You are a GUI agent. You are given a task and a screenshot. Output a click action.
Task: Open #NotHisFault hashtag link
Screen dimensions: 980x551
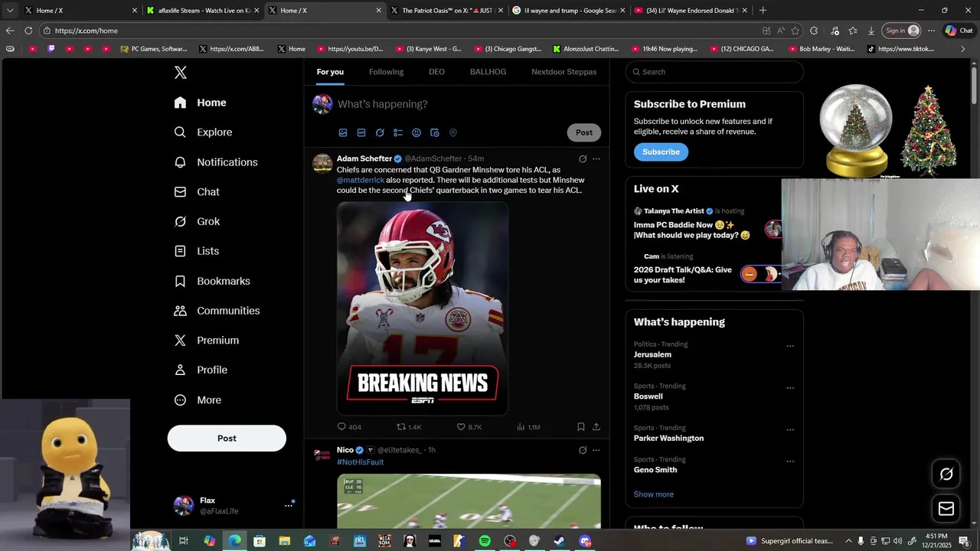coord(360,462)
